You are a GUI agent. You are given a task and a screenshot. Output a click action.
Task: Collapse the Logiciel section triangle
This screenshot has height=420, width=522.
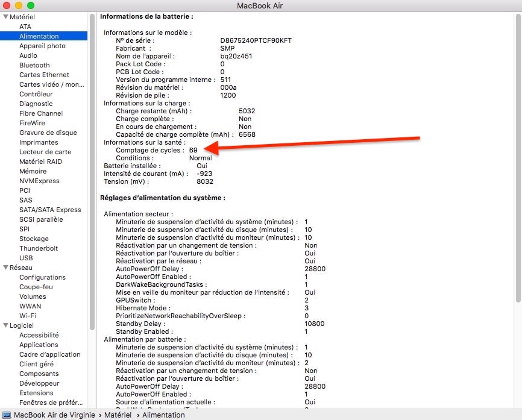[5, 325]
